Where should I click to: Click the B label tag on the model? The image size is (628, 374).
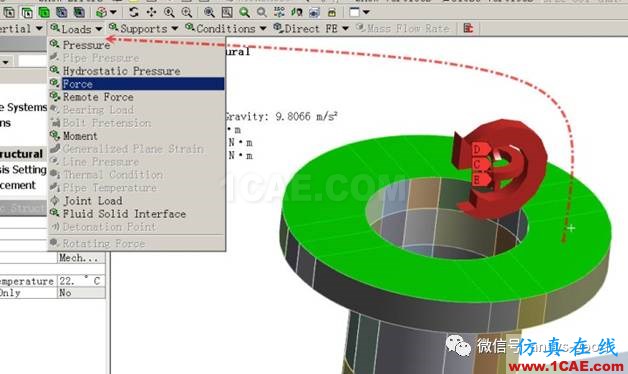(x=480, y=179)
